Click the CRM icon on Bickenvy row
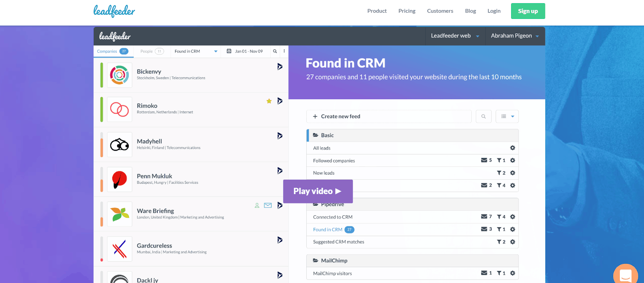The image size is (644, 283). click(280, 66)
